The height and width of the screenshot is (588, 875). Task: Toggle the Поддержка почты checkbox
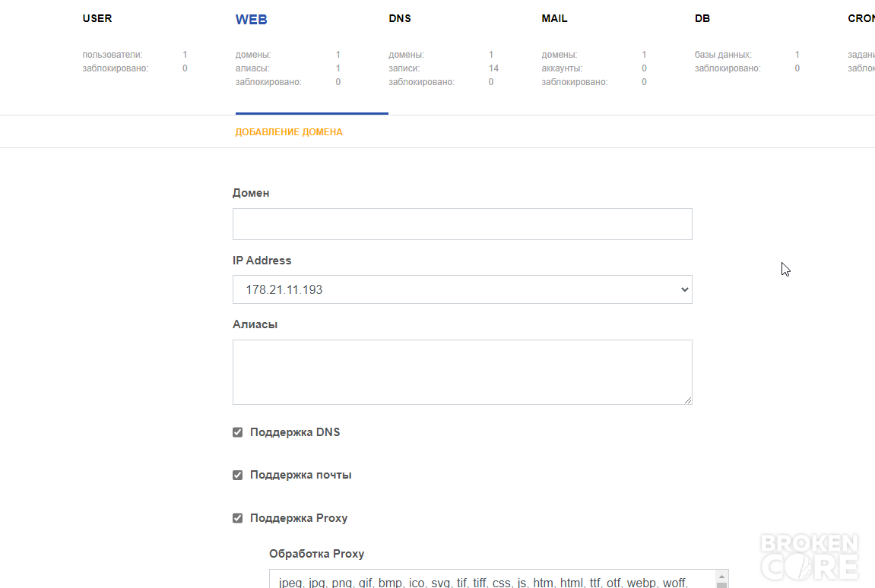pyautogui.click(x=238, y=476)
